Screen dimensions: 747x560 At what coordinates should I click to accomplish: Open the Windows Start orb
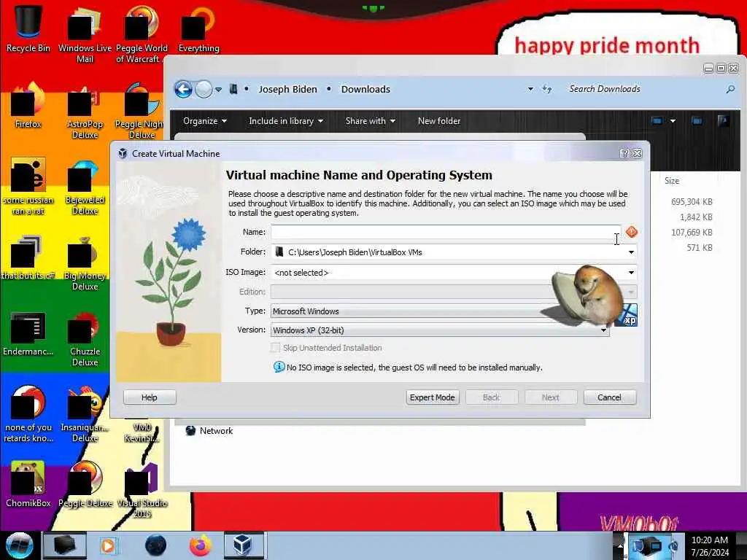20,545
